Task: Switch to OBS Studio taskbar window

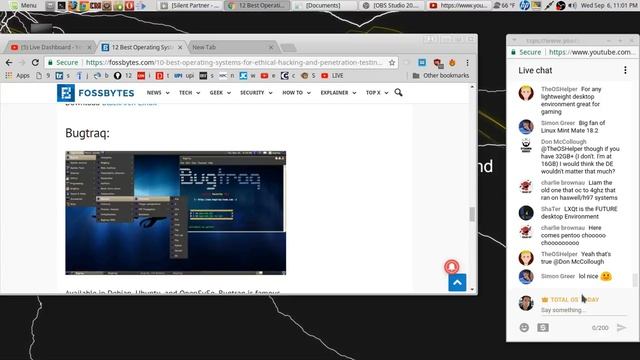Action: pyautogui.click(x=391, y=5)
